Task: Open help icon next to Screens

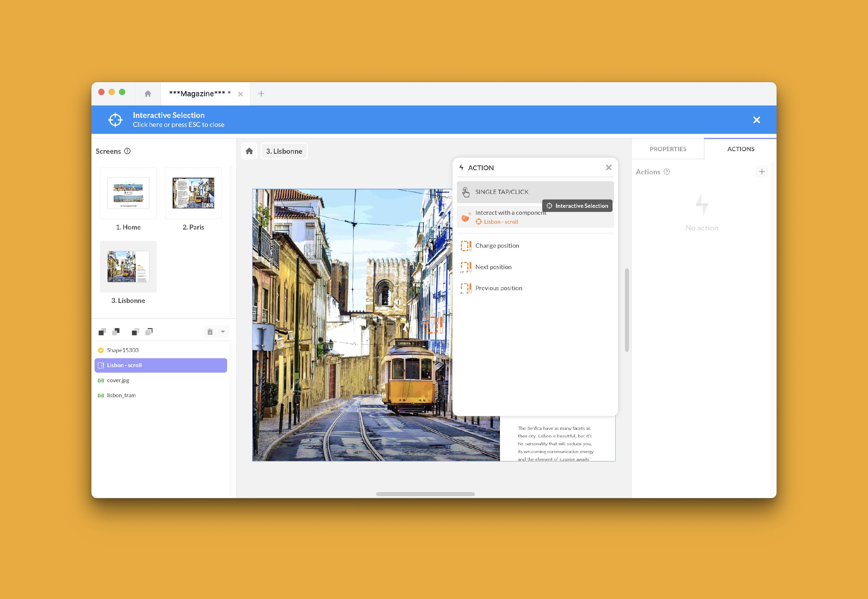Action: pos(127,151)
